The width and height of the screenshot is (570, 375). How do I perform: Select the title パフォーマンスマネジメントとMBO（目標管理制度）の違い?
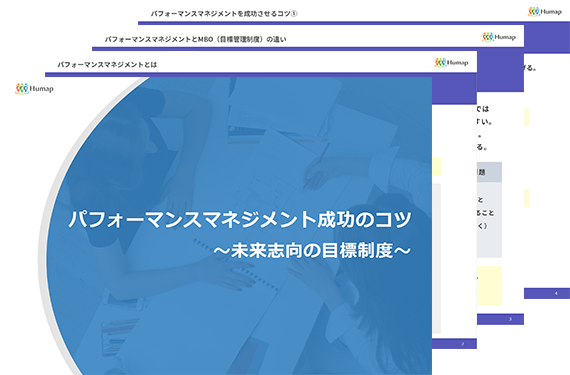196,39
